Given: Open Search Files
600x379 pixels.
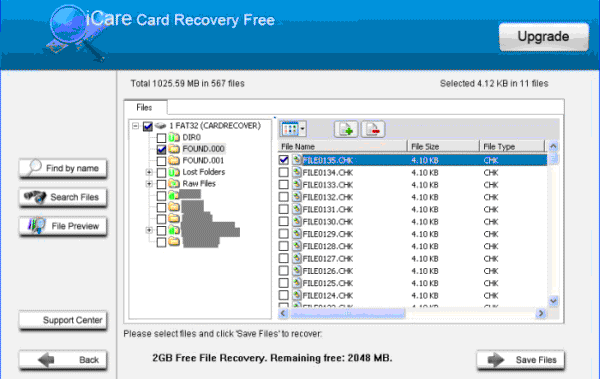Looking at the screenshot, I should 63,197.
